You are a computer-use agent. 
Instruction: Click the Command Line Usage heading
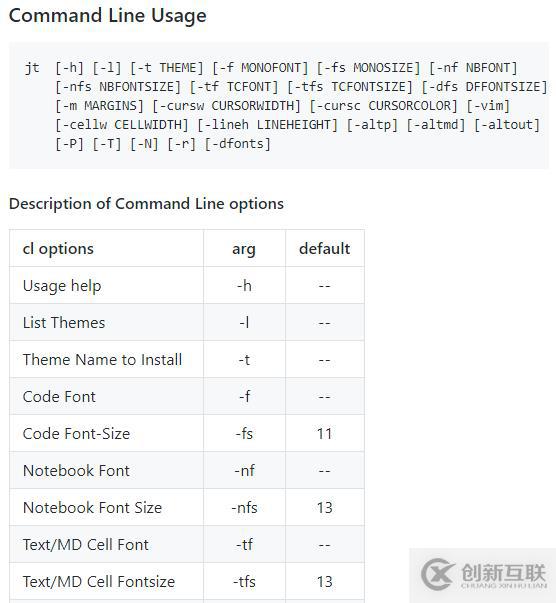click(108, 16)
